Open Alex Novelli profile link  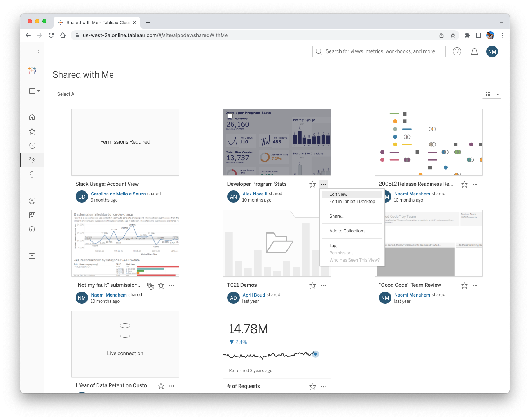pos(255,194)
